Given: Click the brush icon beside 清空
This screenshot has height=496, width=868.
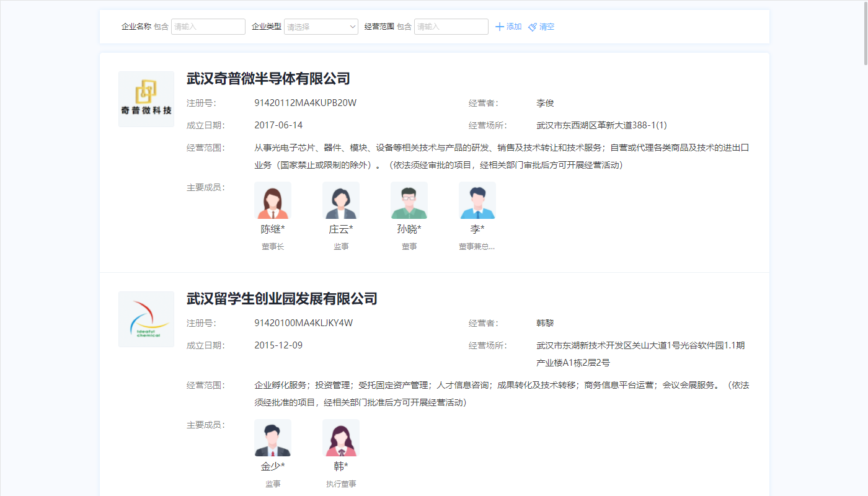Looking at the screenshot, I should click(x=531, y=26).
